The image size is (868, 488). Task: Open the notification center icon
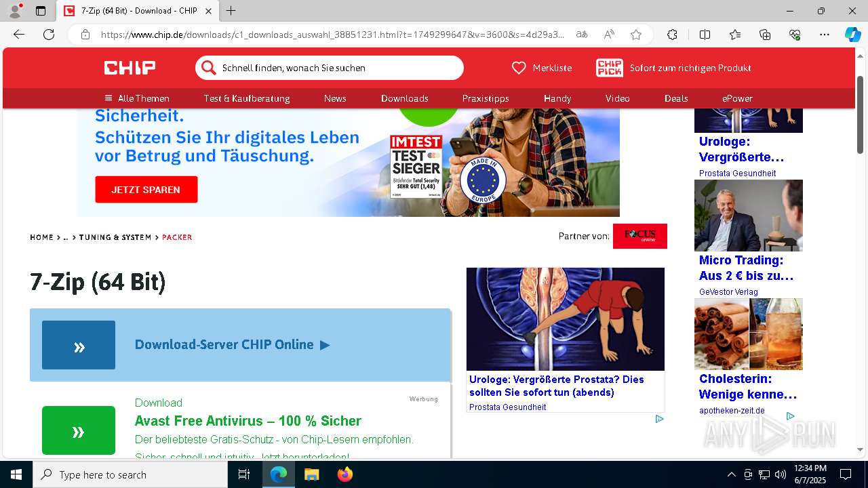(846, 474)
